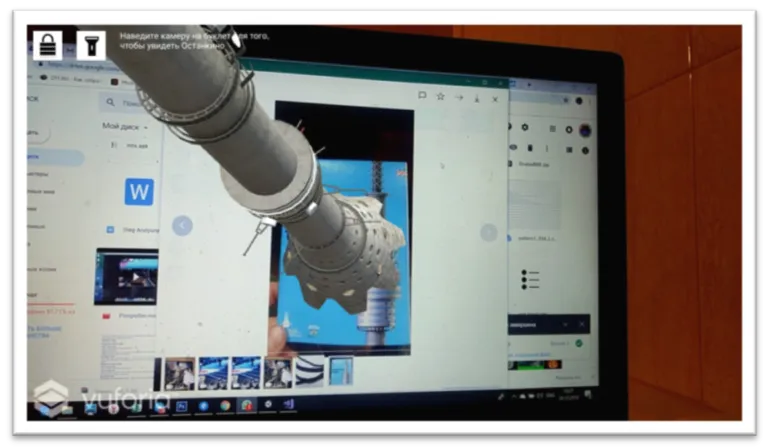Open the Мой диск dropdown
Image resolution: width=766 pixels, height=447 pixels.
pos(125,127)
